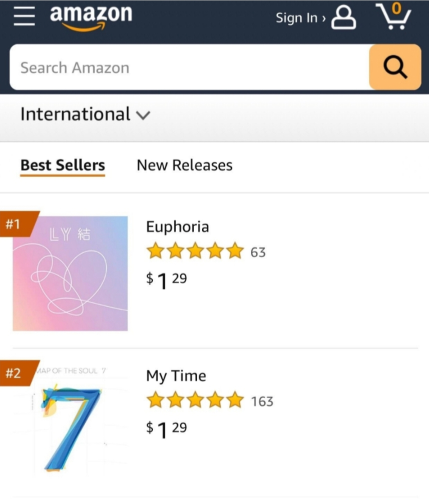The image size is (429, 504).
Task: Expand the International category dropdown
Action: (x=75, y=114)
